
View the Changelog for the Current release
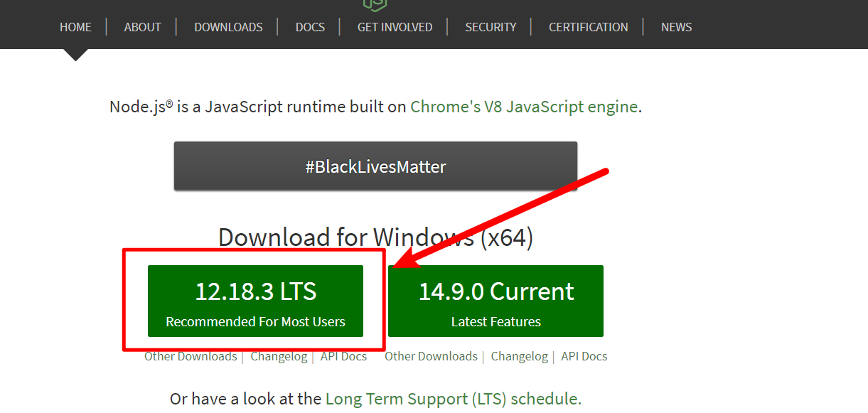click(519, 356)
